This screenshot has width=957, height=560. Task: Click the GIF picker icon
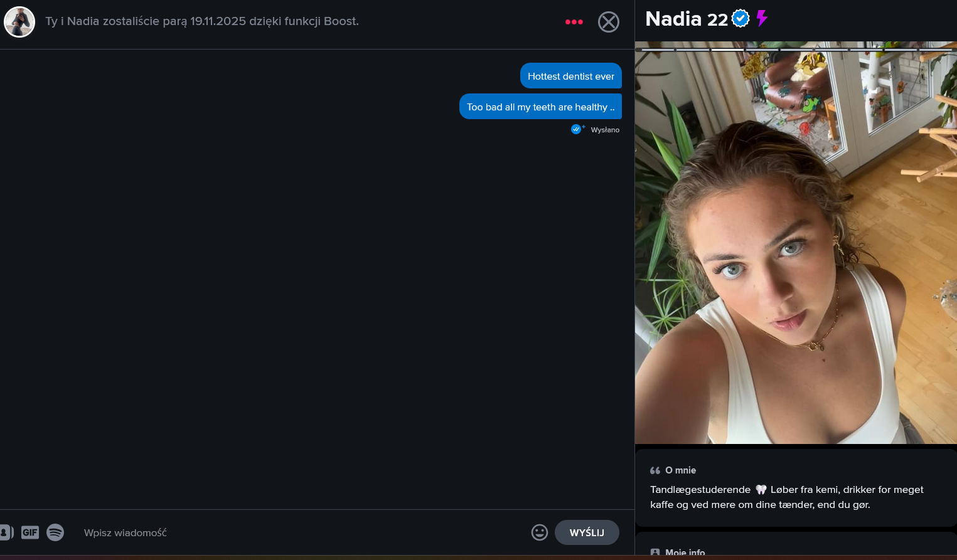[30, 532]
